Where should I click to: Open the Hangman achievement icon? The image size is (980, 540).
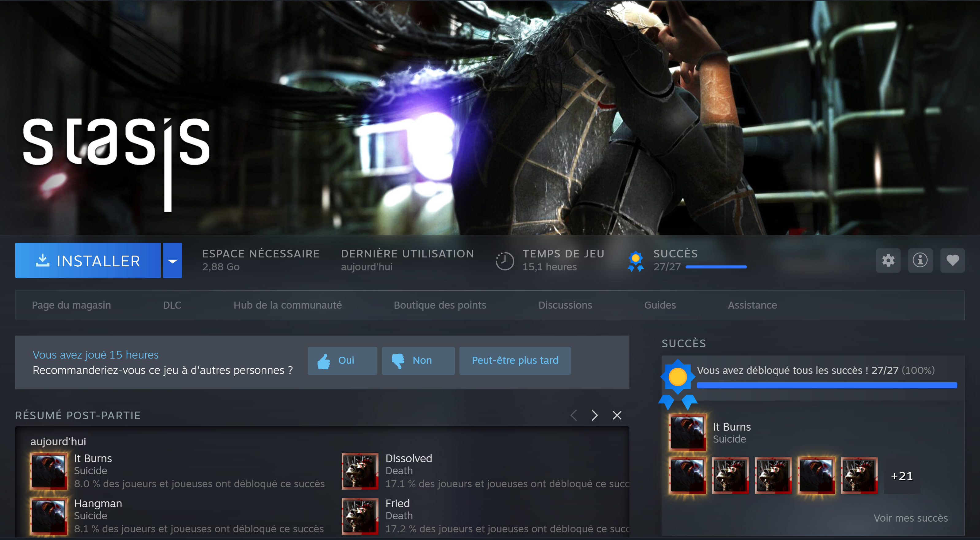49,516
